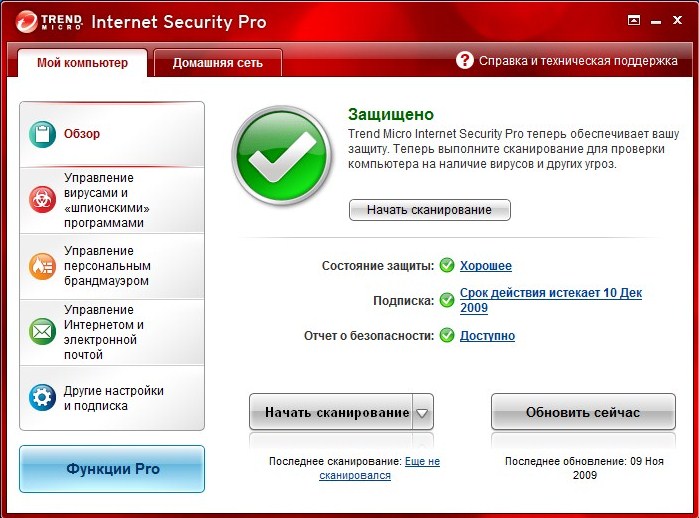Click the red biohazard virus icon
699x518 pixels.
coord(43,200)
